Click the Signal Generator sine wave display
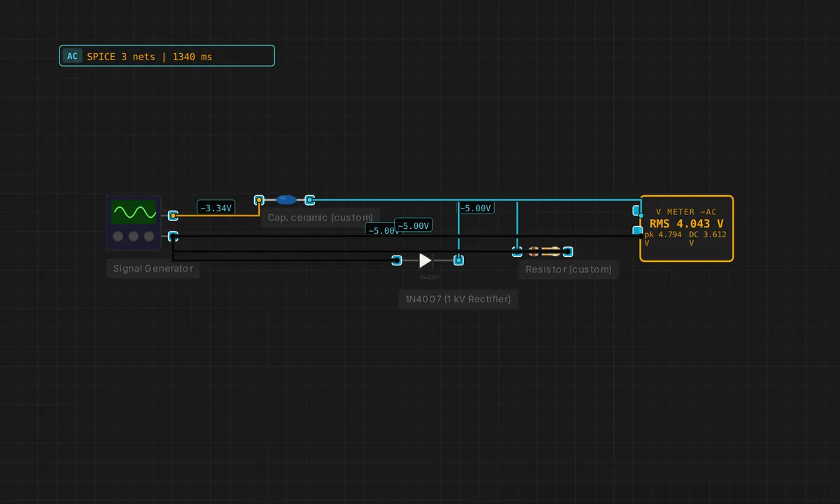This screenshot has height=504, width=840. [134, 212]
